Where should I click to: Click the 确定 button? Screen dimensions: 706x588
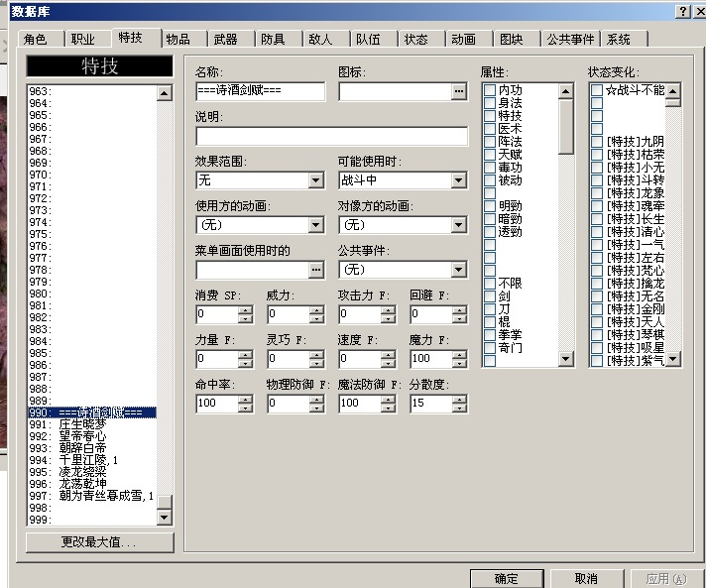507,578
